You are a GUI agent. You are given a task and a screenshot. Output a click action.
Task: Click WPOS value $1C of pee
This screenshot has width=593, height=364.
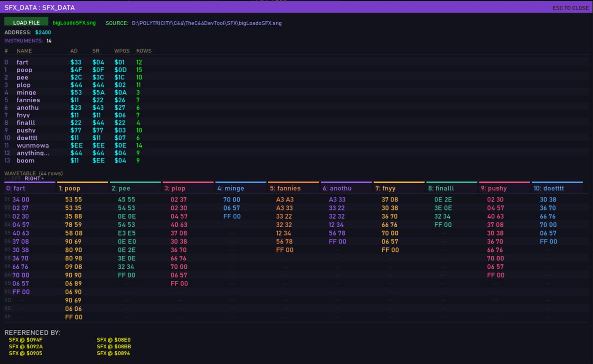pyautogui.click(x=120, y=78)
